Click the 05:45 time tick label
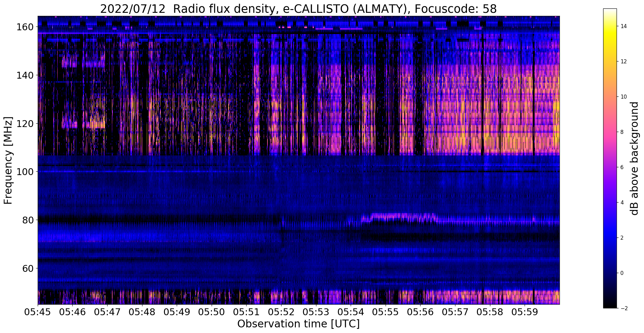644x333 pixels. tap(38, 312)
